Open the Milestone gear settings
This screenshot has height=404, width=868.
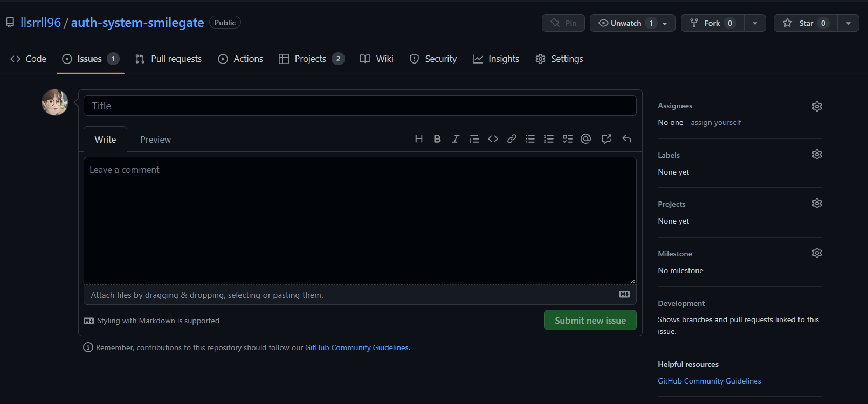click(817, 253)
